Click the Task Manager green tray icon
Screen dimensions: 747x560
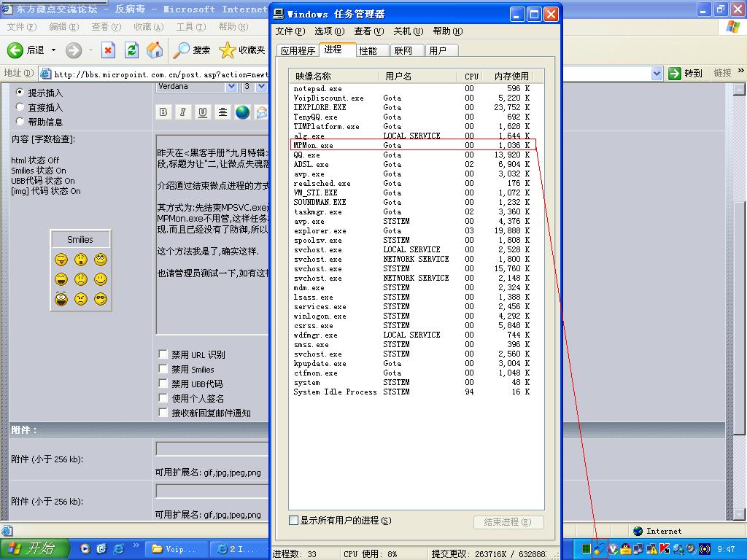point(586,549)
